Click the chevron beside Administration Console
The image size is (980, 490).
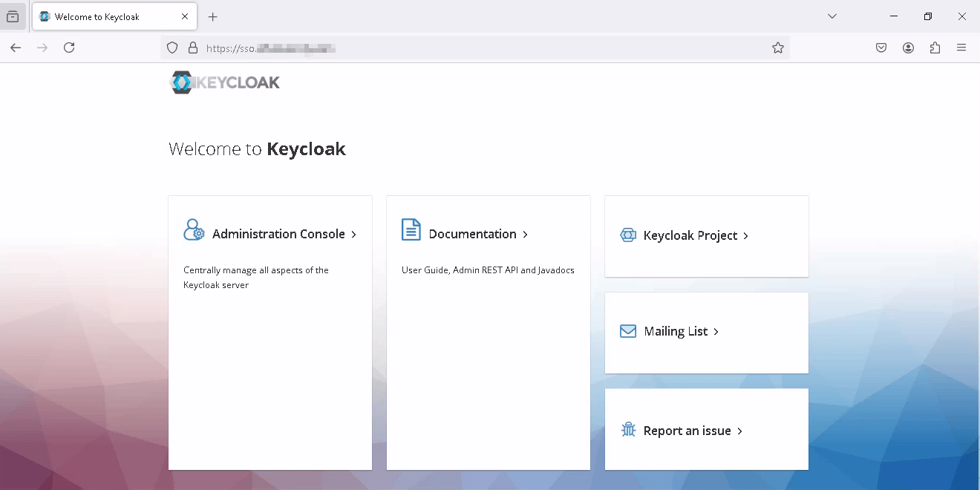coord(355,233)
